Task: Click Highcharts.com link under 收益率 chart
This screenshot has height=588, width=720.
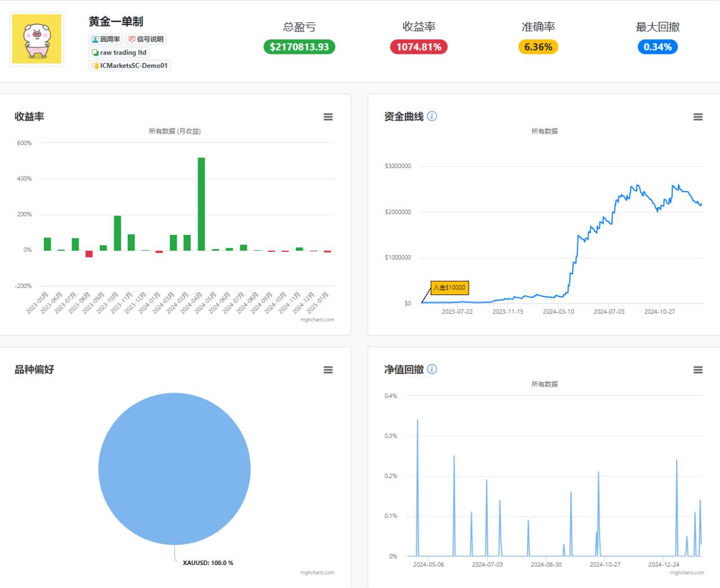Action: (317, 320)
